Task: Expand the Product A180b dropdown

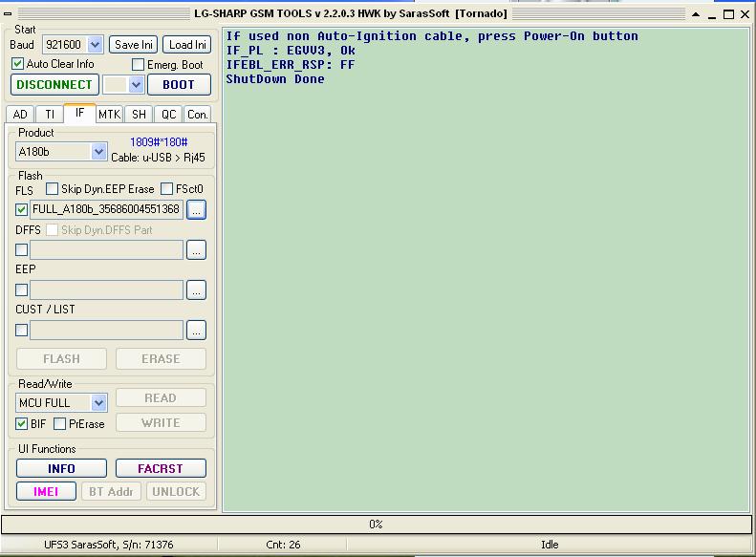Action: pos(98,152)
